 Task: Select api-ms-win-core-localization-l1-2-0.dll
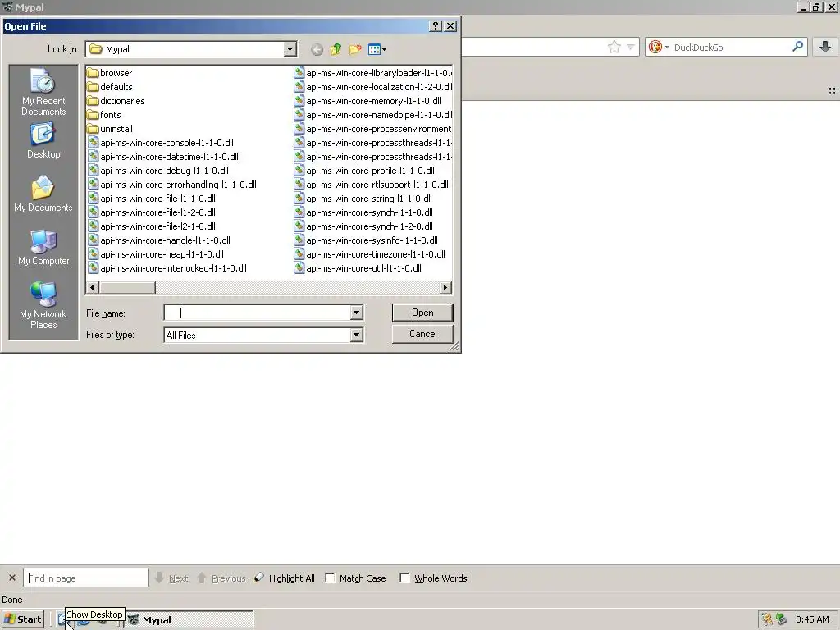(373, 87)
